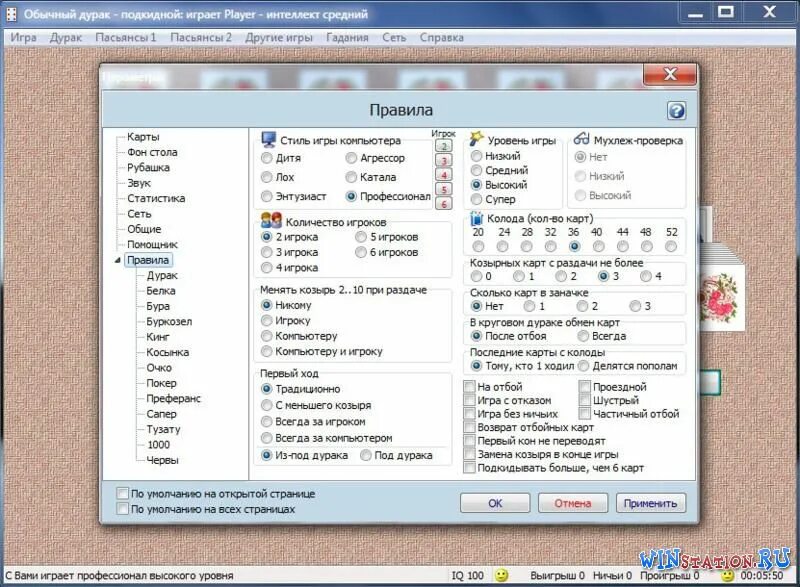Select Делятся пополам last cards option
The width and height of the screenshot is (800, 587).
628,366
